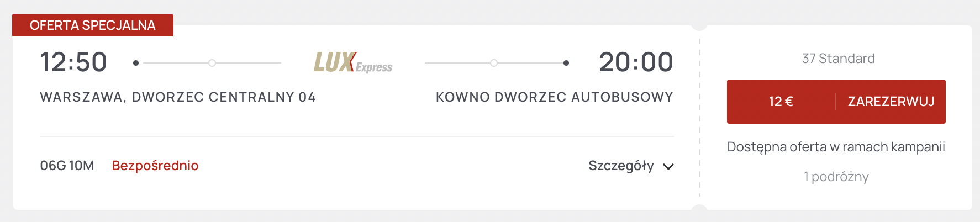Viewport: 980px width, 222px height.
Task: Click Kowno Dworzec Autobusowy station name
Action: 554,97
